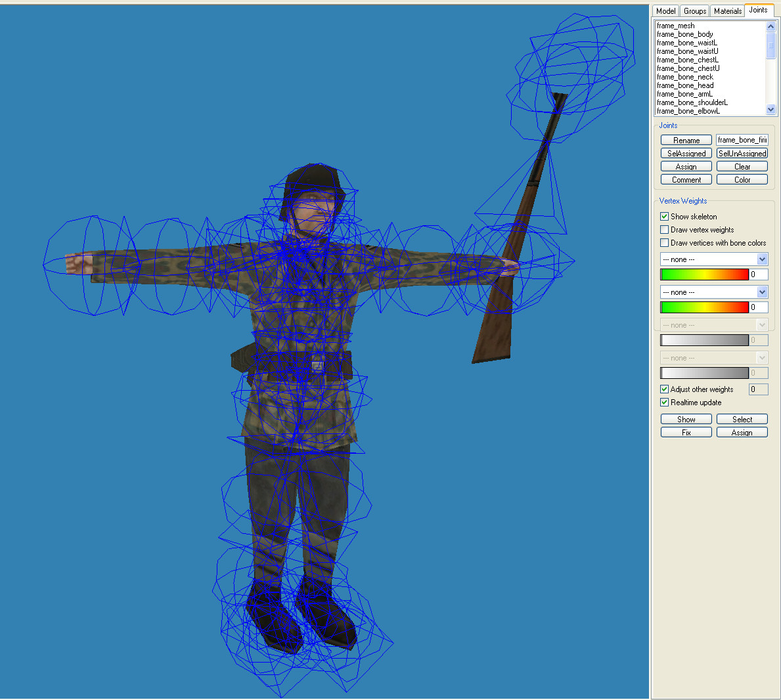Click the second weight value field
This screenshot has width=781, height=700.
coord(759,307)
